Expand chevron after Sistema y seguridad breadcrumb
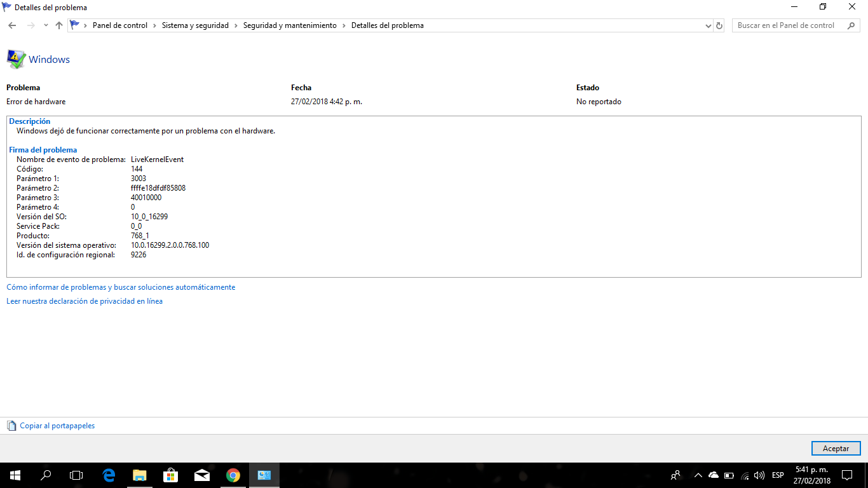868x488 pixels. 236,25
